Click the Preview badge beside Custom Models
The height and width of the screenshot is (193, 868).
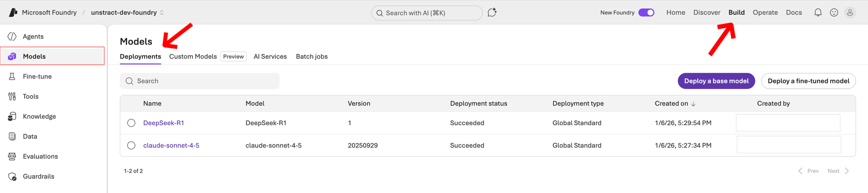point(233,57)
